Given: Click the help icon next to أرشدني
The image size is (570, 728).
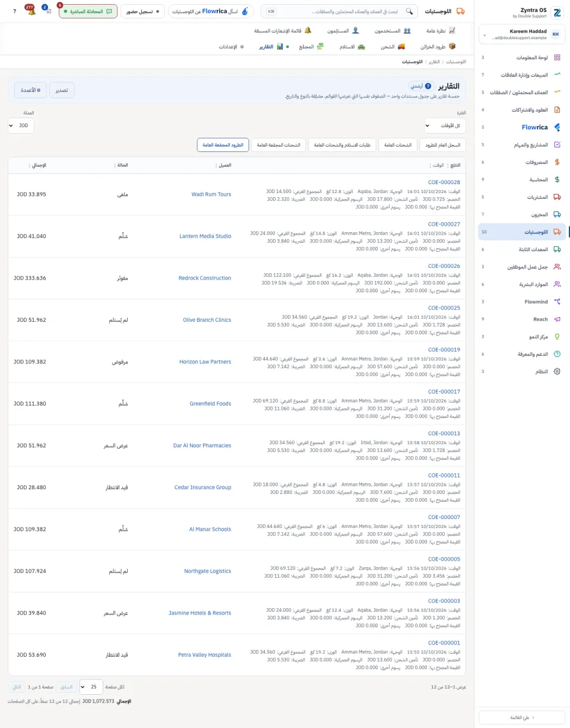Looking at the screenshot, I should click(x=428, y=86).
